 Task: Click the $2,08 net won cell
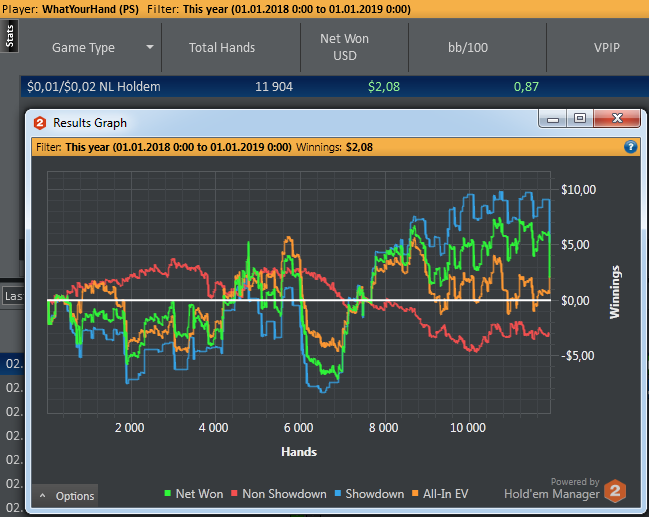[x=384, y=87]
